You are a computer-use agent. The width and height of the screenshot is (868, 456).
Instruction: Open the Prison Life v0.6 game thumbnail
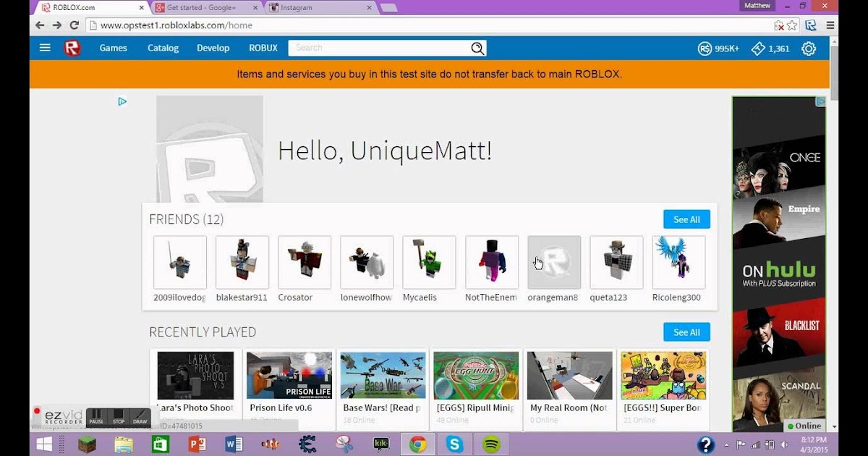point(289,376)
